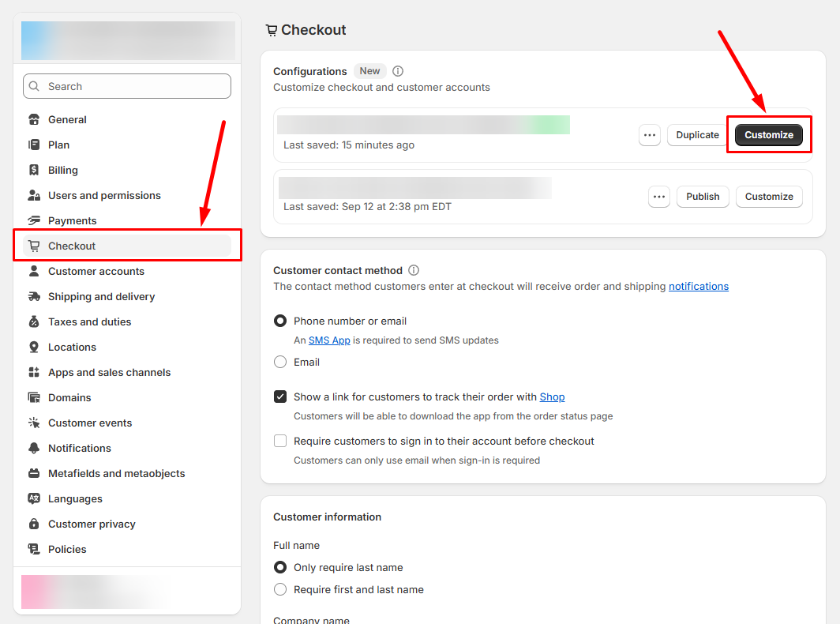
Task: Click the General store icon in sidebar
Action: pos(34,120)
